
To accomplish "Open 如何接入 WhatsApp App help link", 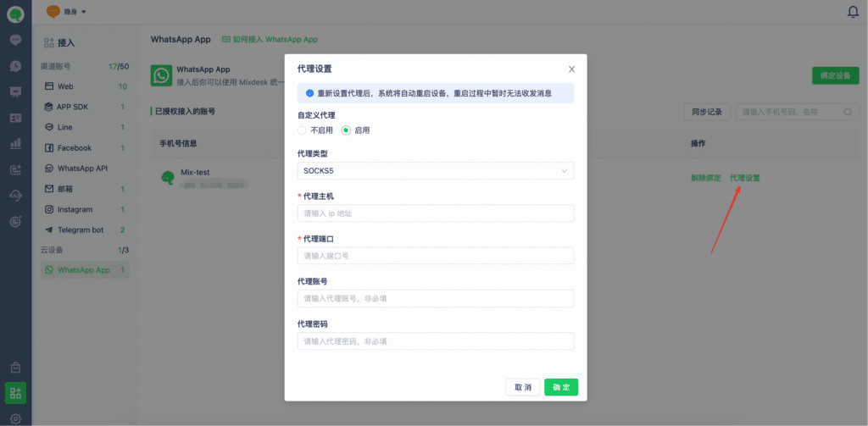I will 270,40.
